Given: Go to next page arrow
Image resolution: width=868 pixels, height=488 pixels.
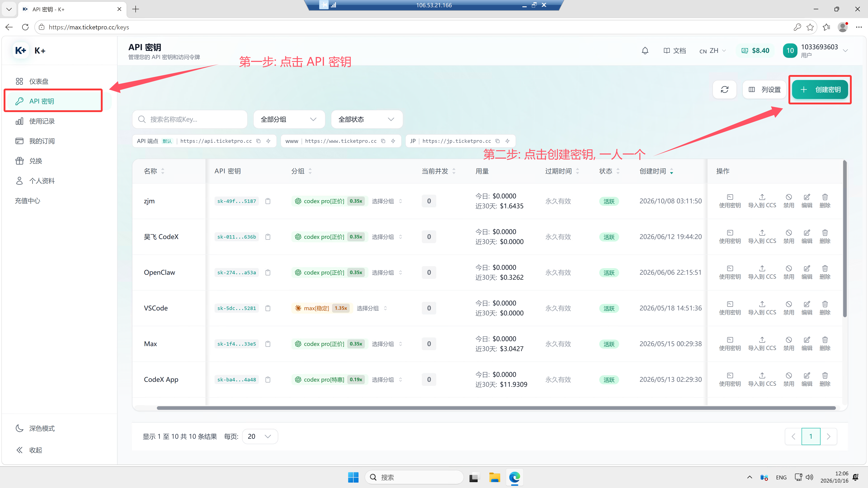Looking at the screenshot, I should [829, 436].
